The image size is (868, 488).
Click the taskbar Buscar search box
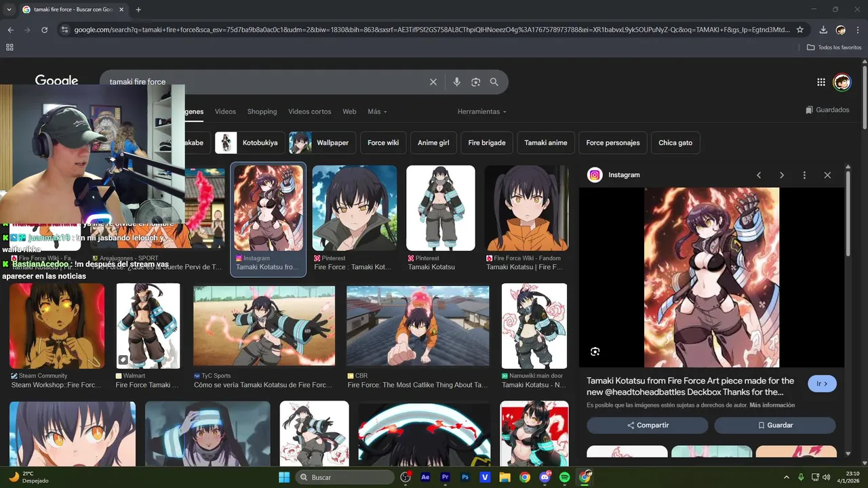coord(345,477)
